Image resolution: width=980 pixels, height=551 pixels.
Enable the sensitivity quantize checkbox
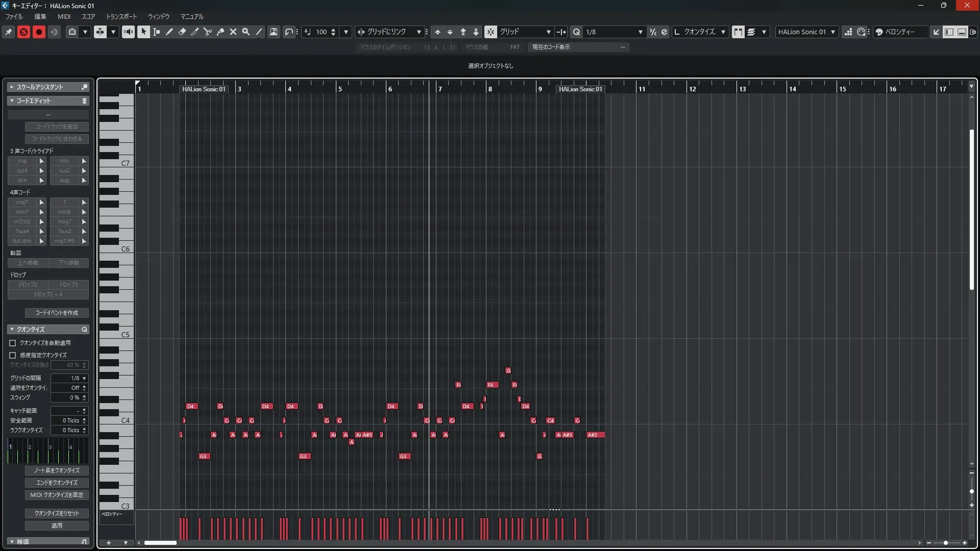[x=13, y=355]
